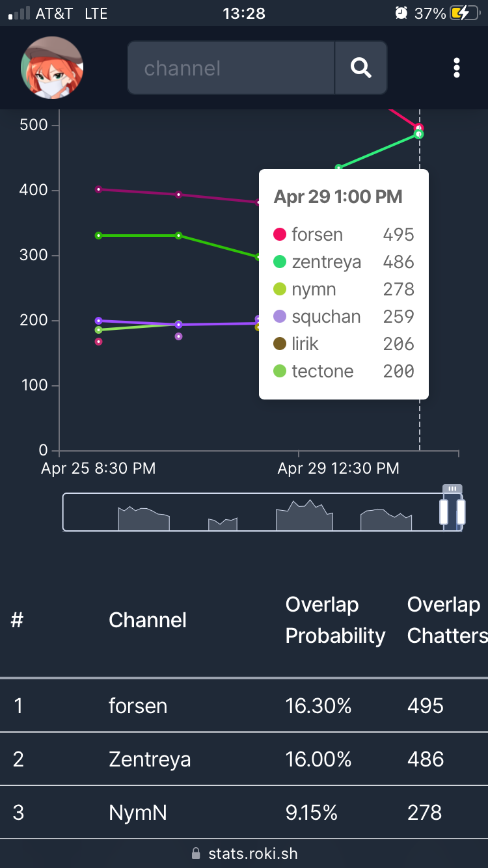Click the right handle of the range selector
488x868 pixels.
point(461,511)
